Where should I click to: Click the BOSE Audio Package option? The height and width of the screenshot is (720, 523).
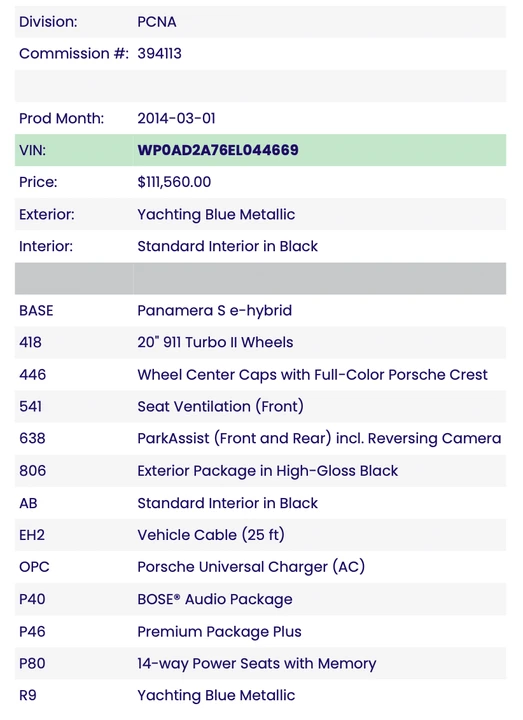click(214, 599)
